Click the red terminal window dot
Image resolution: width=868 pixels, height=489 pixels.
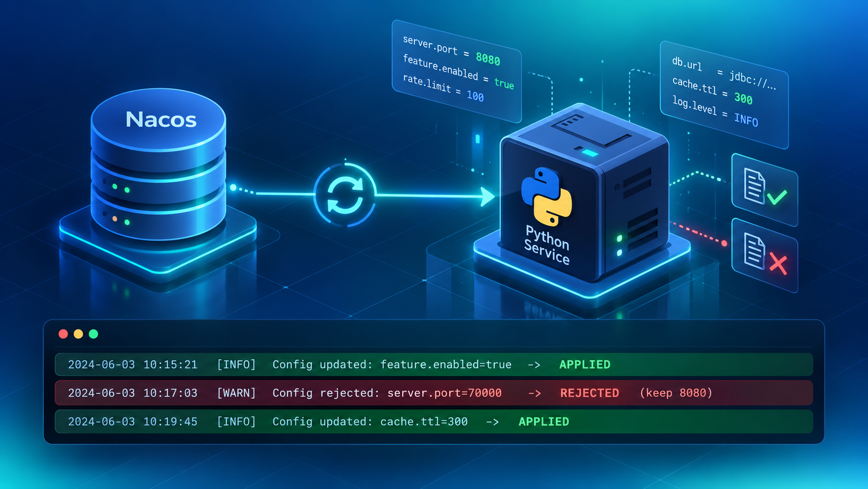coord(63,334)
